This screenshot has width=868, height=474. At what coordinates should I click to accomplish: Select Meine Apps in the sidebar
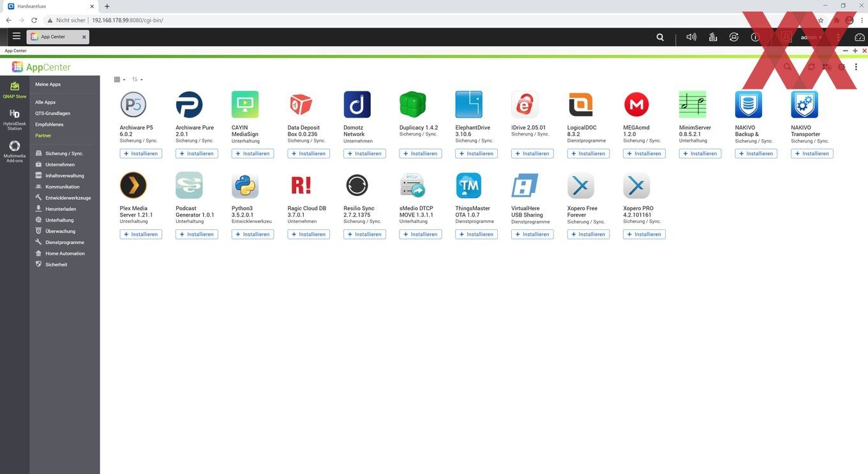point(48,84)
